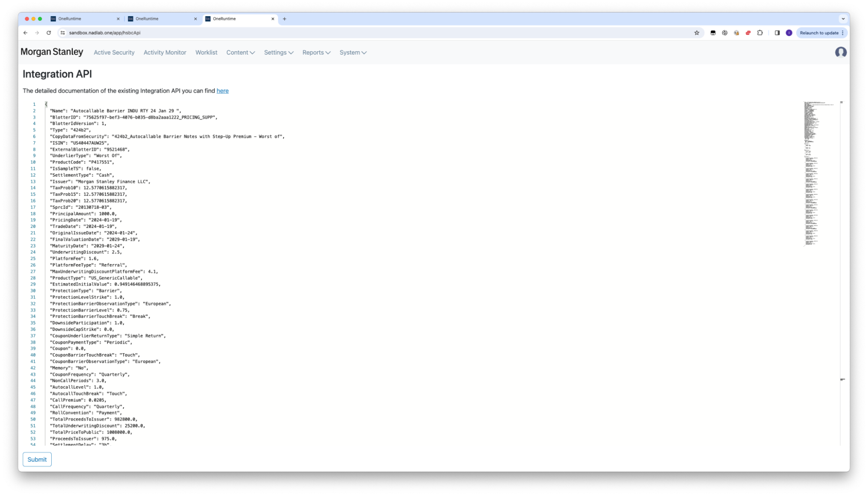Switch to the first OneRuntime tab

[83, 19]
